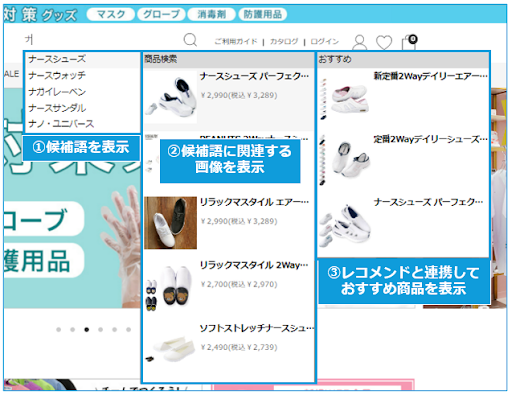Image resolution: width=512 pixels, height=395 pixels.
Task: Open the ログイン link
Action: coord(324,41)
